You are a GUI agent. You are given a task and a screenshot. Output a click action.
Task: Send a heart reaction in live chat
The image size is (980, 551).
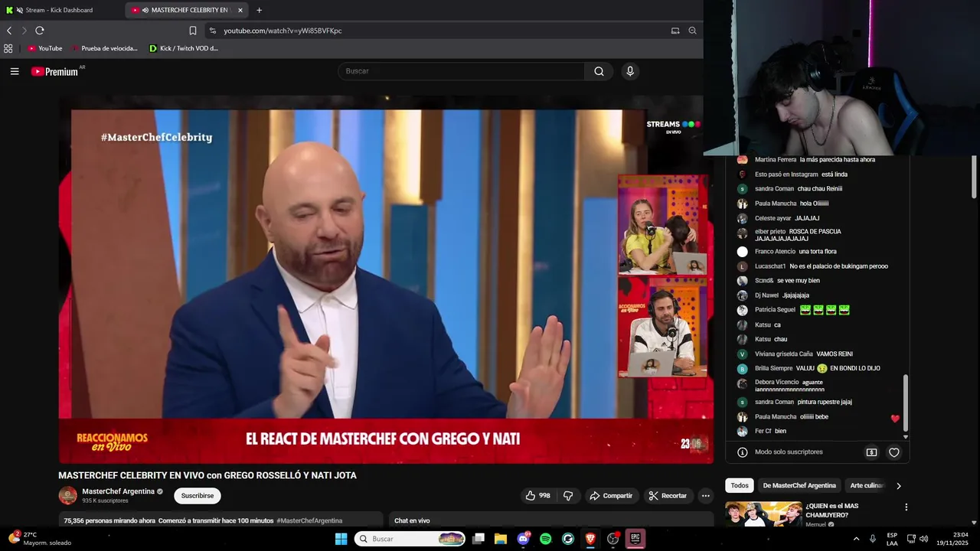point(893,452)
